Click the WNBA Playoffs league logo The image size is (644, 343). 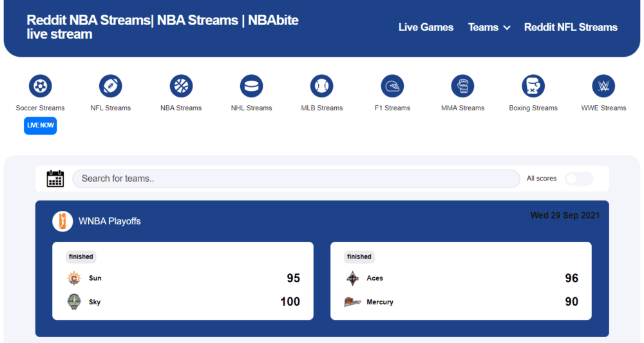tap(62, 221)
